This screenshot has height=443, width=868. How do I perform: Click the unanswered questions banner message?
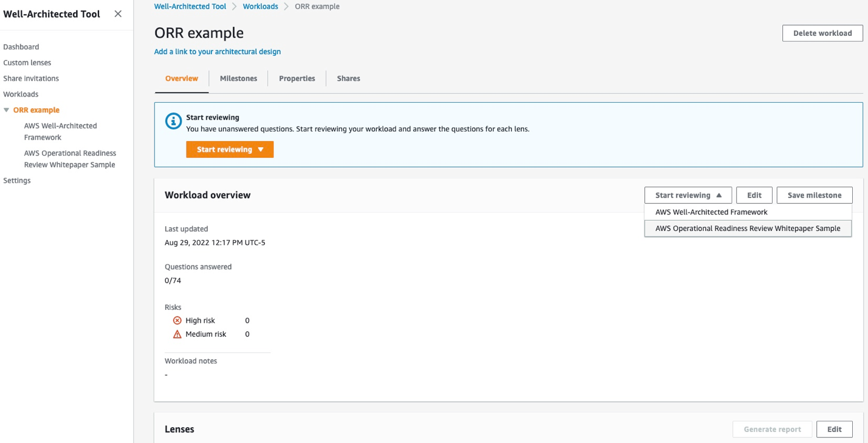pos(357,129)
